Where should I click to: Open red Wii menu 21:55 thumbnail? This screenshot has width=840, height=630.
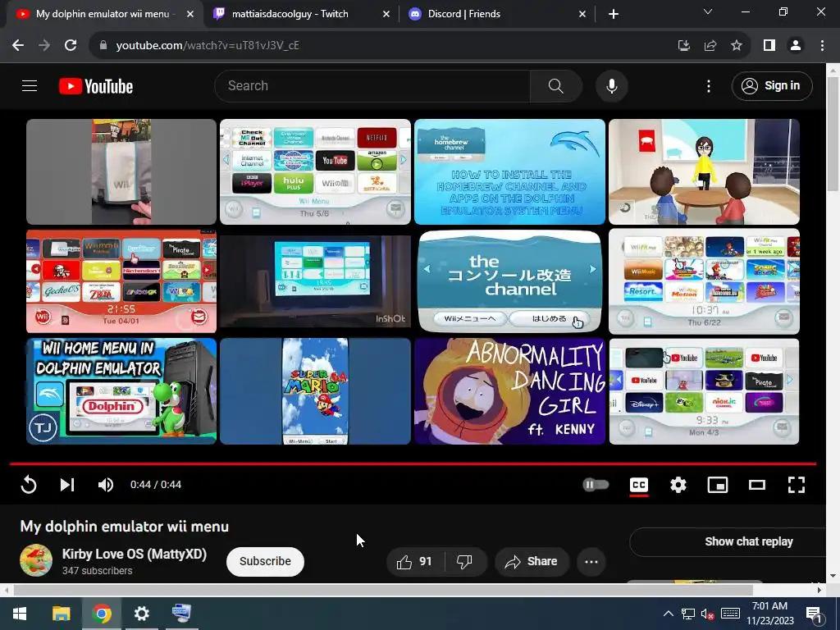coord(121,282)
